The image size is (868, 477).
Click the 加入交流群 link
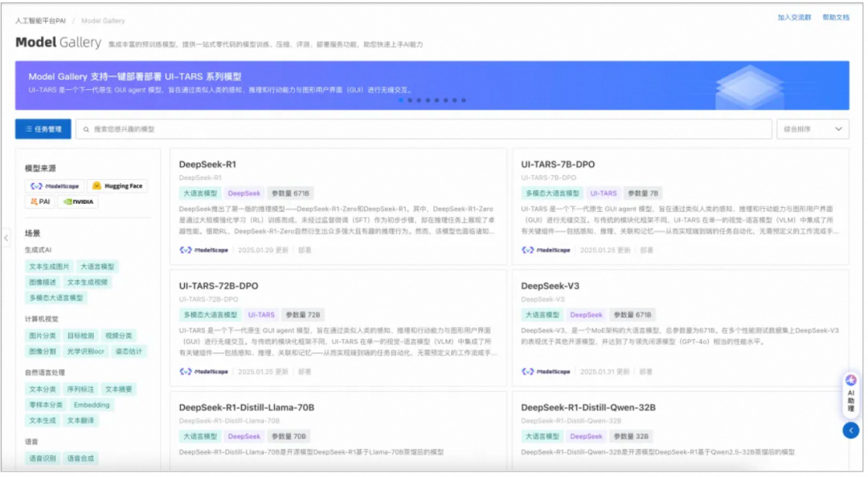793,17
